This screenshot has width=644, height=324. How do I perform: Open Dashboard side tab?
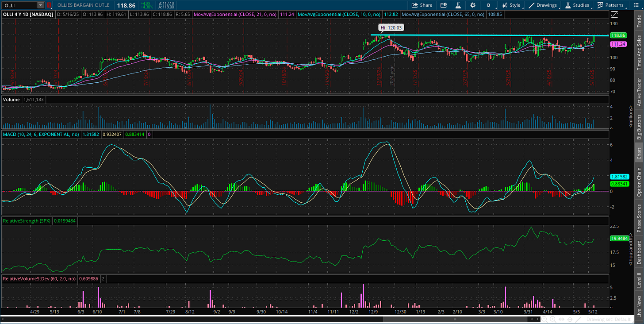[639, 252]
